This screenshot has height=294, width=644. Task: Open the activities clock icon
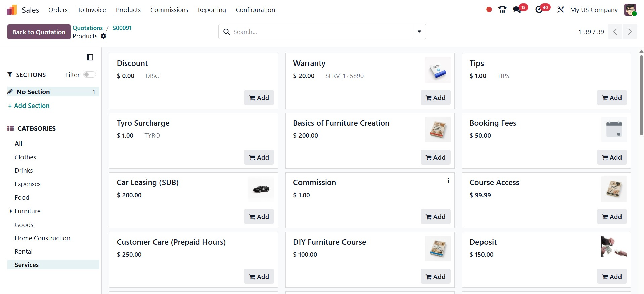[539, 10]
